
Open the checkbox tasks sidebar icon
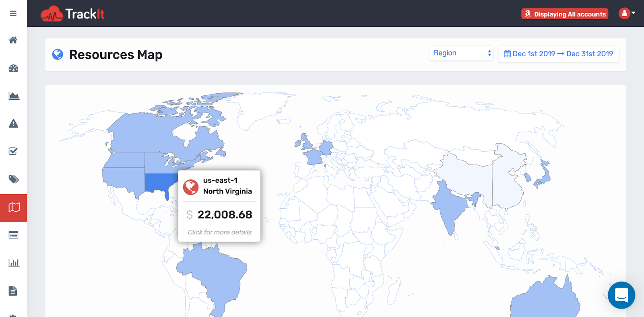(x=13, y=151)
